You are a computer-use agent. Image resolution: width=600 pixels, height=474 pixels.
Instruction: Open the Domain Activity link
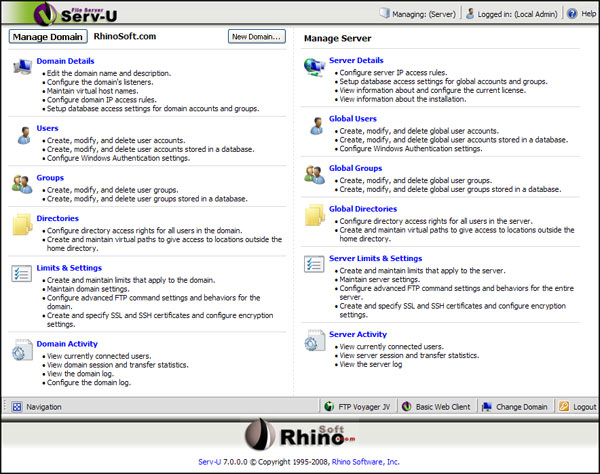pos(67,344)
